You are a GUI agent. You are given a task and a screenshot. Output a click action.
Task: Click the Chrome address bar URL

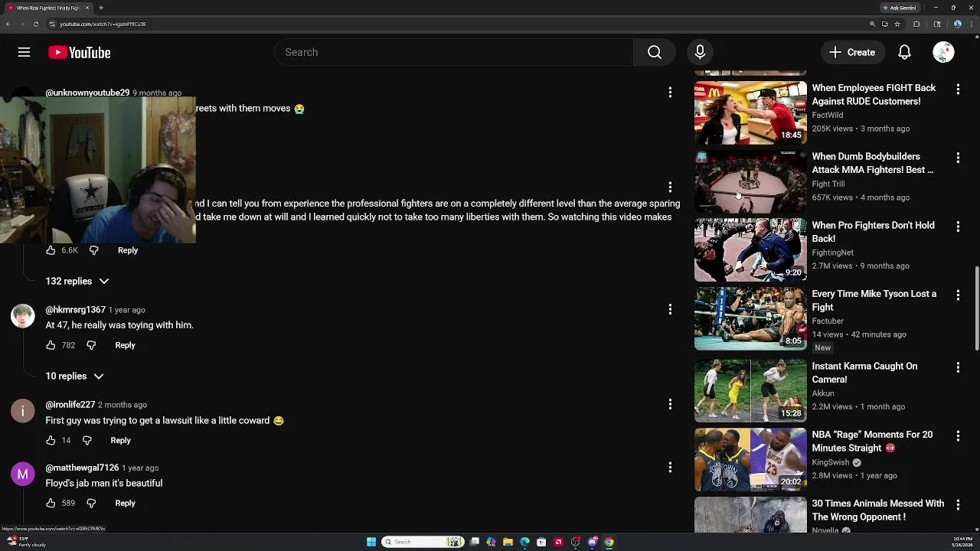coord(103,24)
